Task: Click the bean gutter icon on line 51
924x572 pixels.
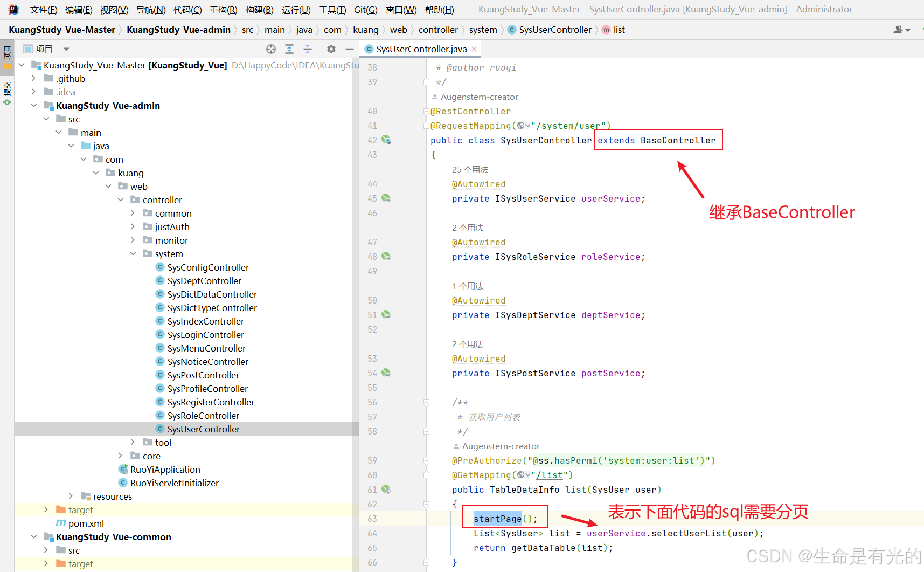Action: (x=386, y=314)
